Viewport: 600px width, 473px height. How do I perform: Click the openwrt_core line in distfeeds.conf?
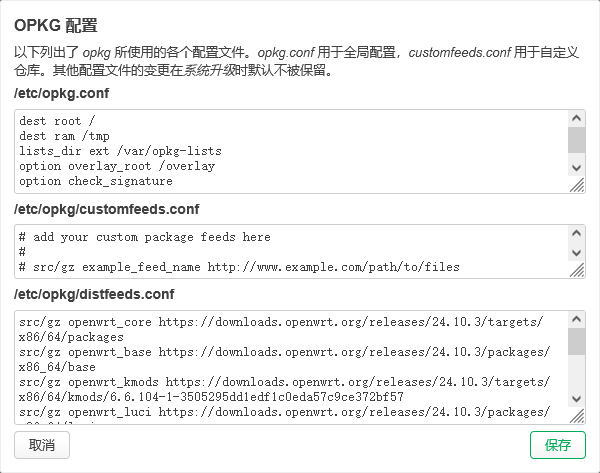click(280, 322)
